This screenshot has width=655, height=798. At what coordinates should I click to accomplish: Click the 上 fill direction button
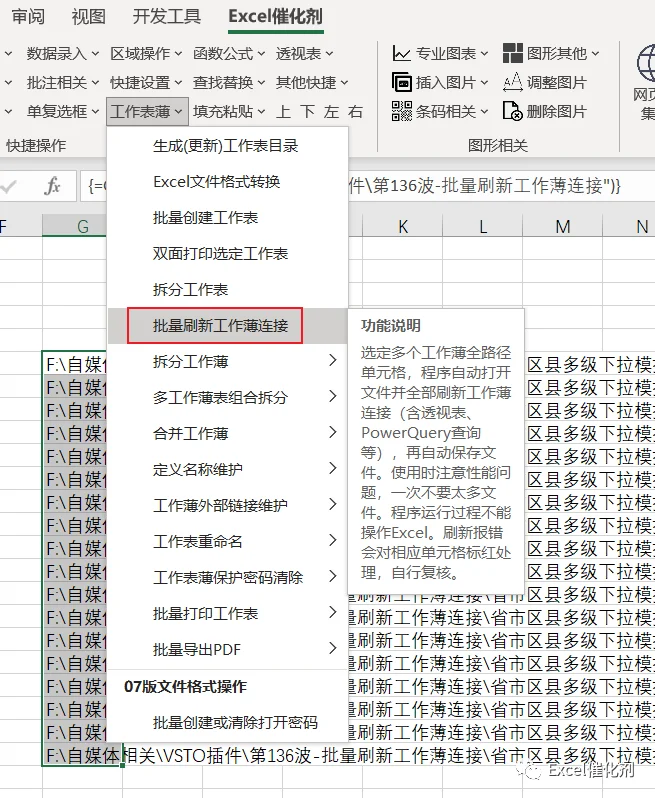point(283,111)
